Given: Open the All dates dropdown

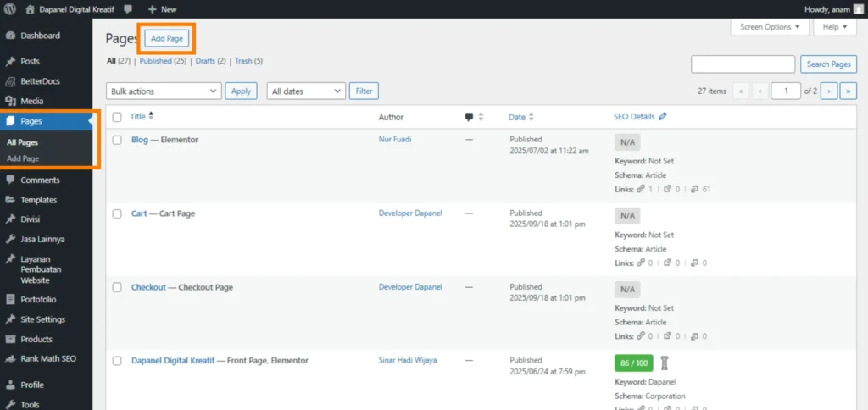Looking at the screenshot, I should 306,91.
